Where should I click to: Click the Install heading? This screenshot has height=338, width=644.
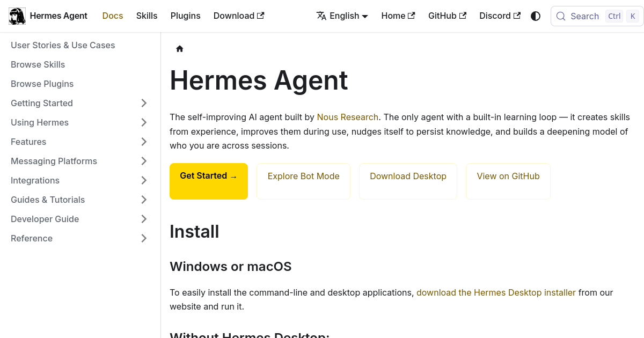tap(194, 232)
